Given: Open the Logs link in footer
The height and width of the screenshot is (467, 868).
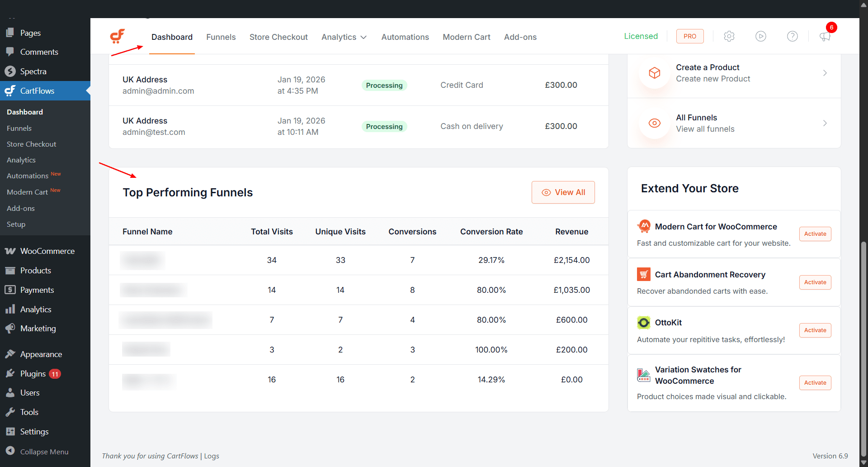Looking at the screenshot, I should coord(211,456).
